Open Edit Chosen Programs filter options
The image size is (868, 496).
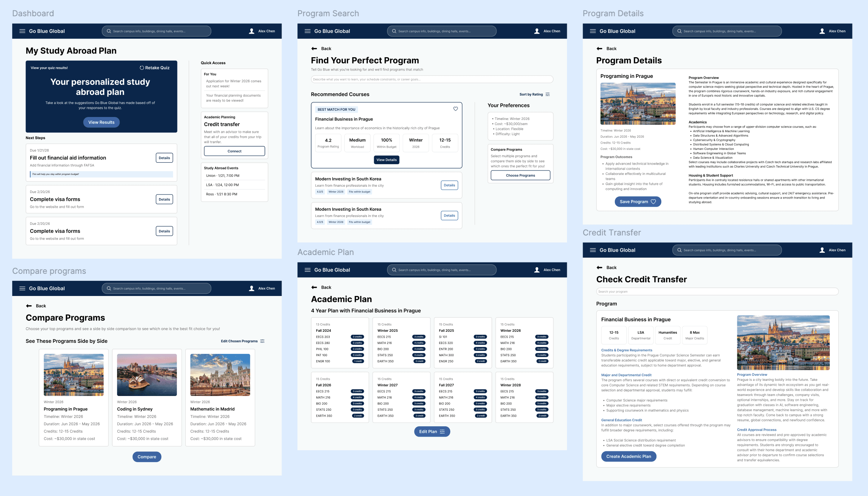(x=262, y=341)
